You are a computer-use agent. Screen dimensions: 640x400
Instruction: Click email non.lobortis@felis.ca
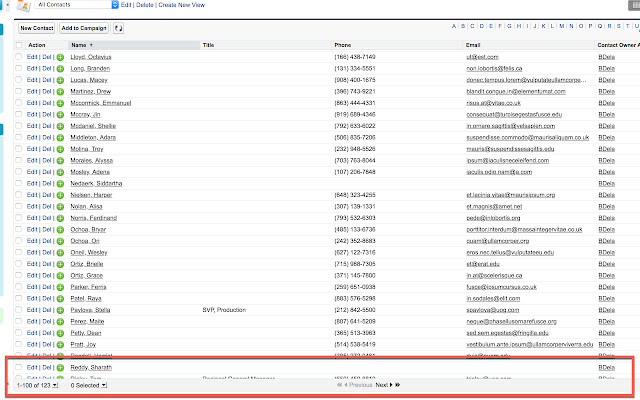[x=494, y=69]
